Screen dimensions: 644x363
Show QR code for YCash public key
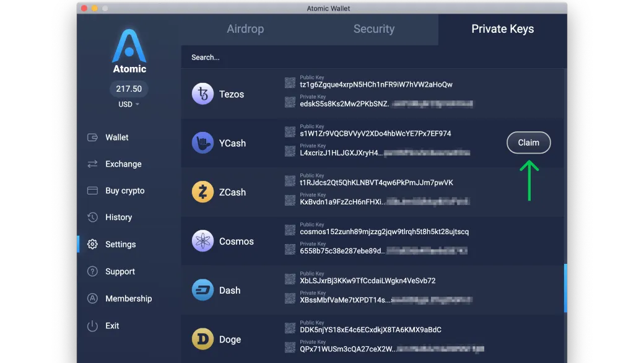coord(290,132)
